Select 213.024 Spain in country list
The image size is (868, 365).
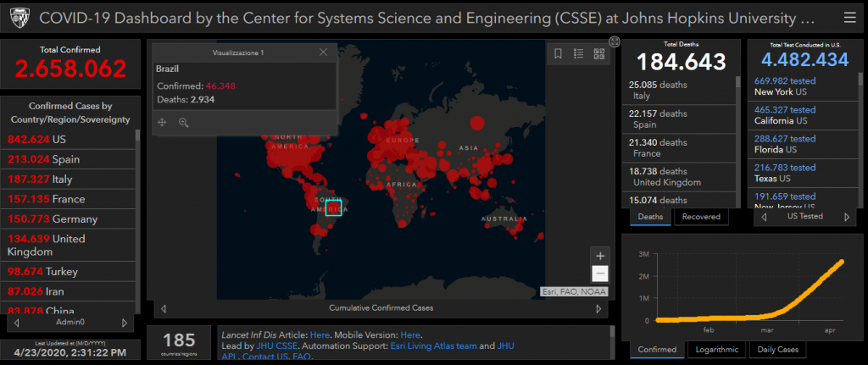coord(68,159)
